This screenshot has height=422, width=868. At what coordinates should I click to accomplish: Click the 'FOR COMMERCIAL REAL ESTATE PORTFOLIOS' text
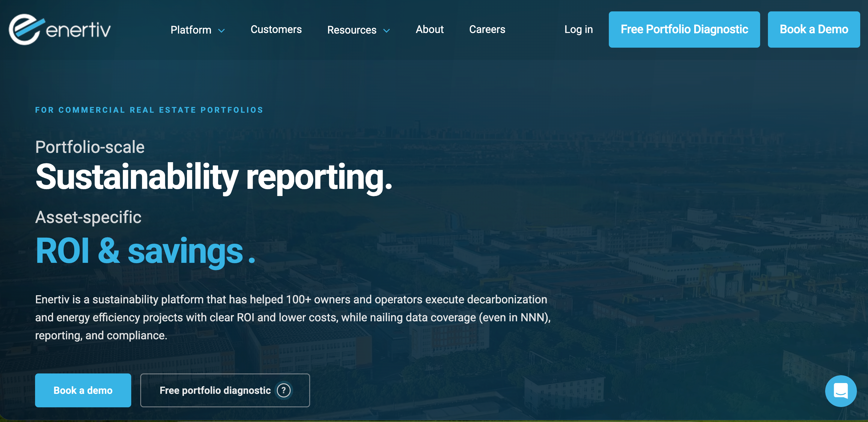tap(149, 110)
